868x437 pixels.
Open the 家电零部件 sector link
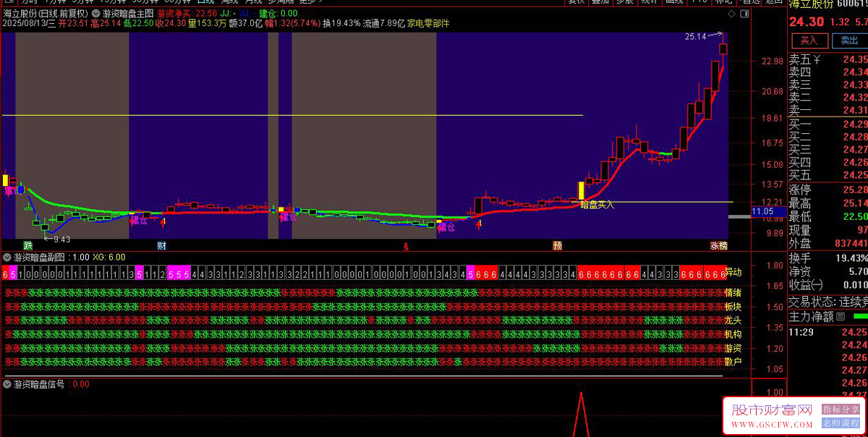coord(428,23)
